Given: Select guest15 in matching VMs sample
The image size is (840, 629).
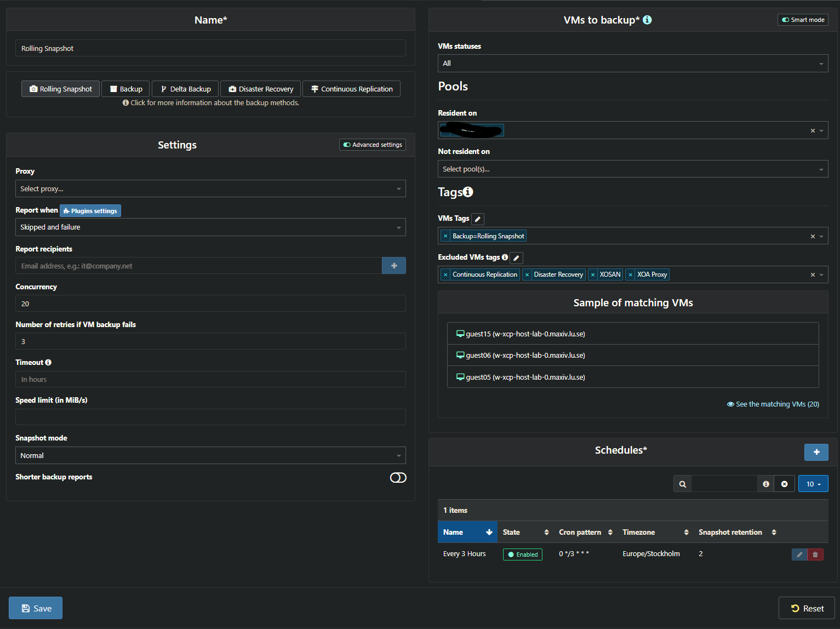Looking at the screenshot, I should pyautogui.click(x=633, y=334).
